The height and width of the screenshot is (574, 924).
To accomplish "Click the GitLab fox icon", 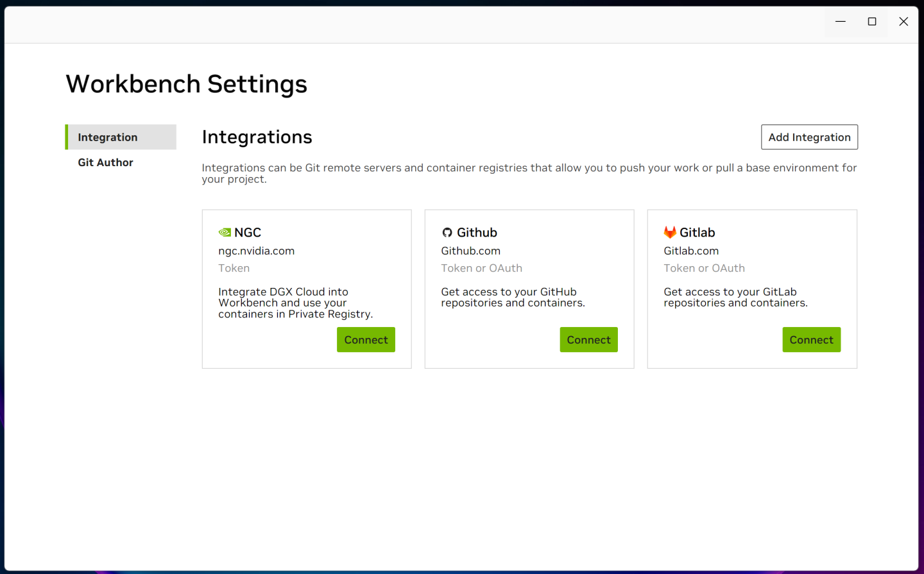I will click(x=670, y=232).
